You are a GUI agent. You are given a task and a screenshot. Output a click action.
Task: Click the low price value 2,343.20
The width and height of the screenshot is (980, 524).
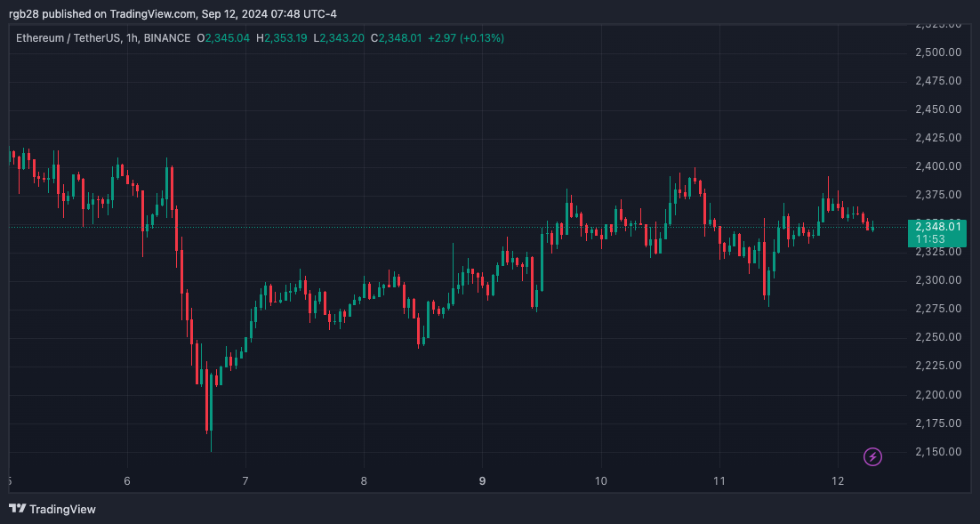point(341,38)
